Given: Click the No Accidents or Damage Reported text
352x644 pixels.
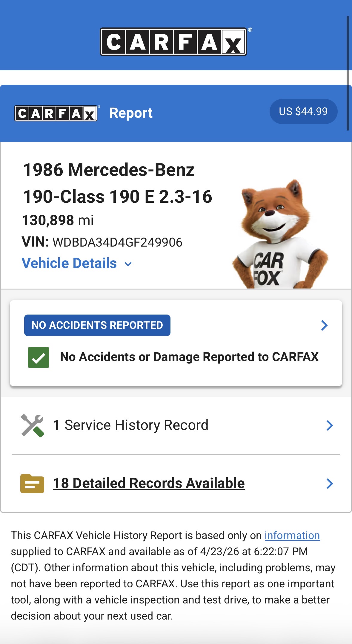Looking at the screenshot, I should tap(189, 357).
